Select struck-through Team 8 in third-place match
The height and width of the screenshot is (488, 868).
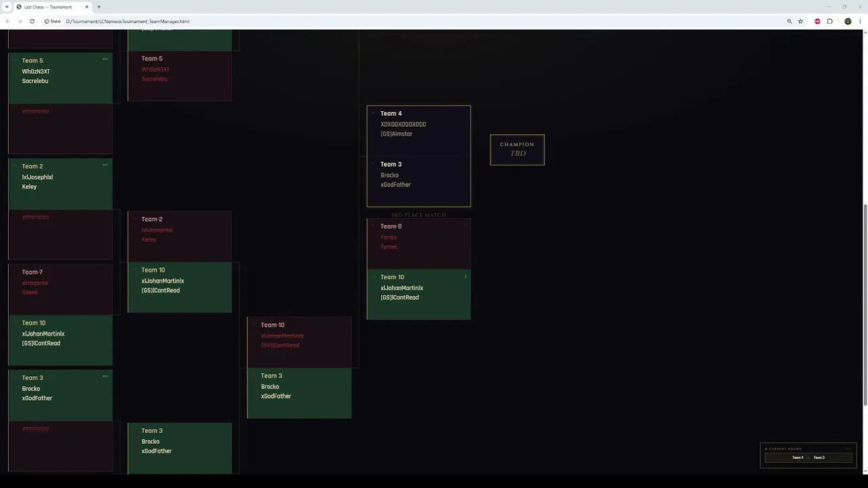(x=418, y=244)
